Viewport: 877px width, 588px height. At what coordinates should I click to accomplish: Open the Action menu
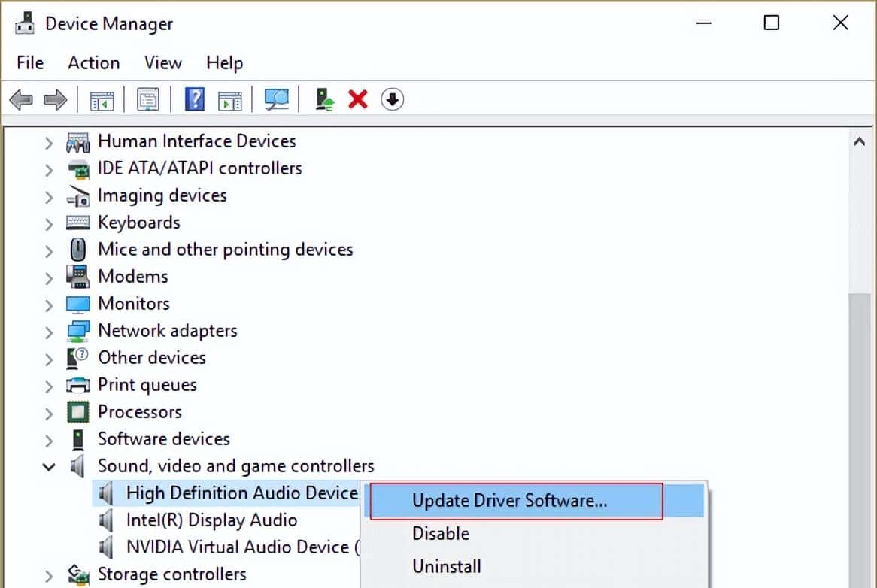(93, 63)
